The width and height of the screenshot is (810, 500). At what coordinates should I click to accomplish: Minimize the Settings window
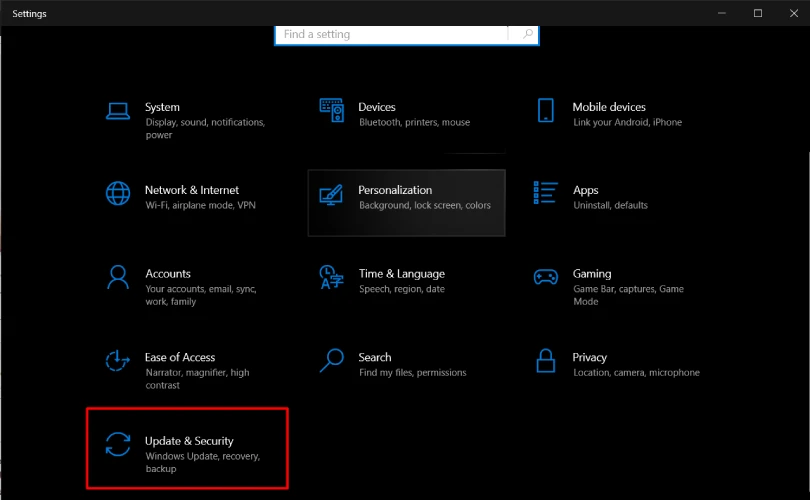(722, 13)
